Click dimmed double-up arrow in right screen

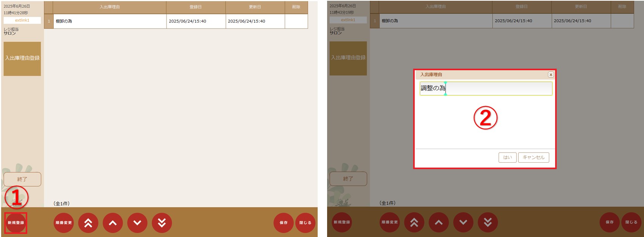coord(414,222)
